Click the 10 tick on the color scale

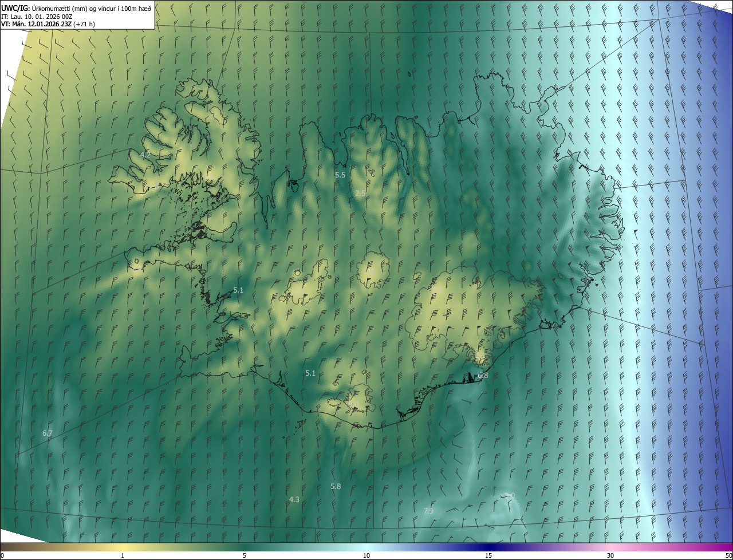click(366, 555)
